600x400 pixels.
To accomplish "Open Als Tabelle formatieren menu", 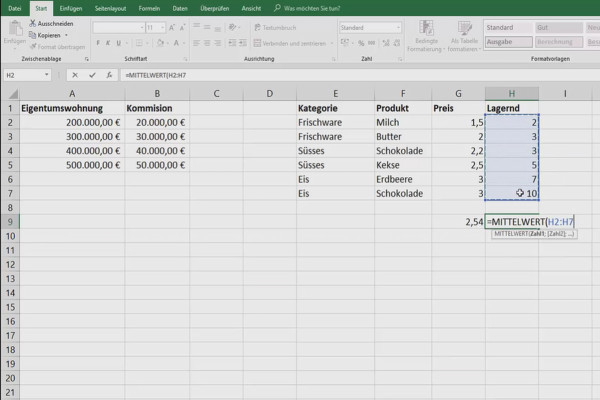I will tap(464, 36).
